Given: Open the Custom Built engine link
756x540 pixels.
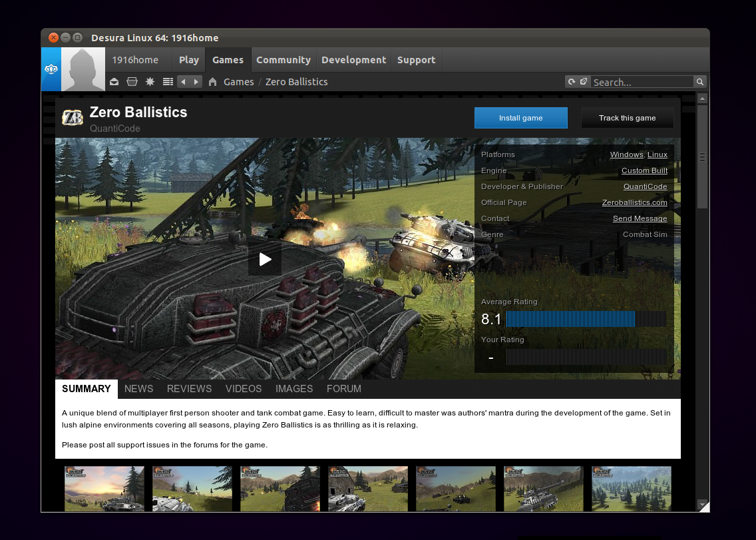Looking at the screenshot, I should click(x=644, y=170).
